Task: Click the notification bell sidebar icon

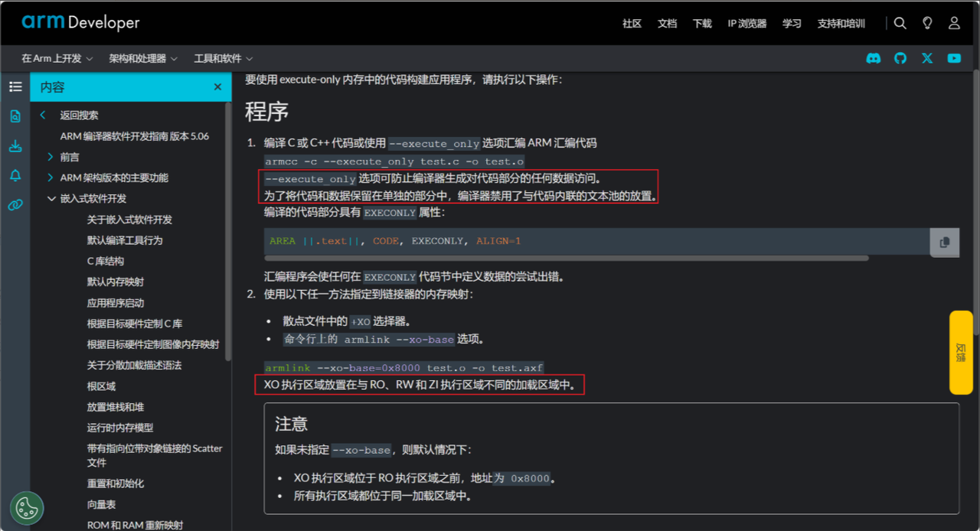Action: point(15,175)
